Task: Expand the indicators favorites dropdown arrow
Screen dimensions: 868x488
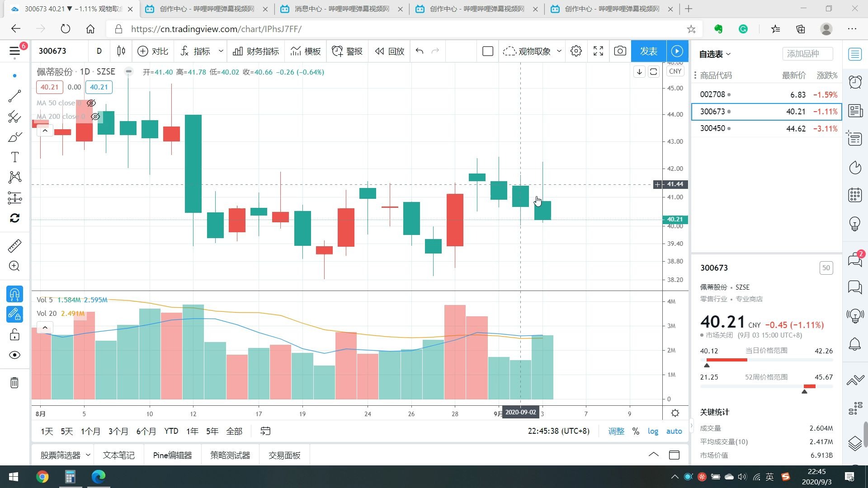Action: tap(221, 51)
